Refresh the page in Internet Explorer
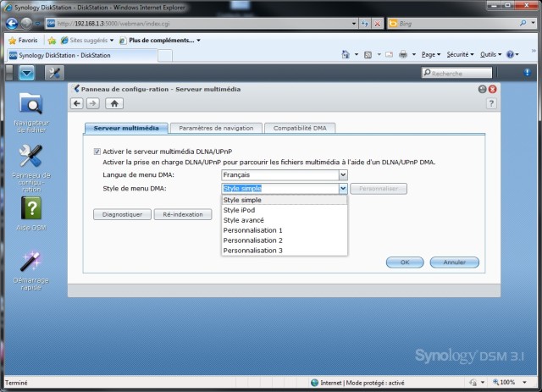The height and width of the screenshot is (392, 542). (x=365, y=24)
